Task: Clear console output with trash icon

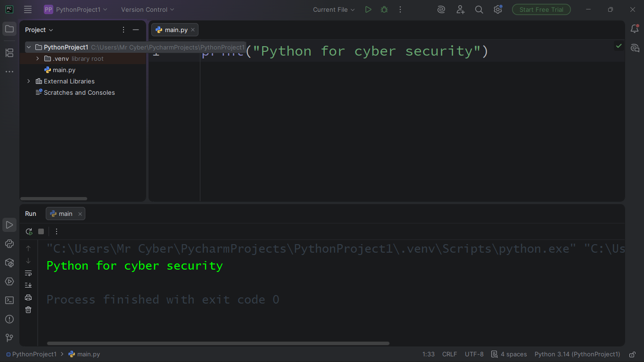Action: click(28, 310)
